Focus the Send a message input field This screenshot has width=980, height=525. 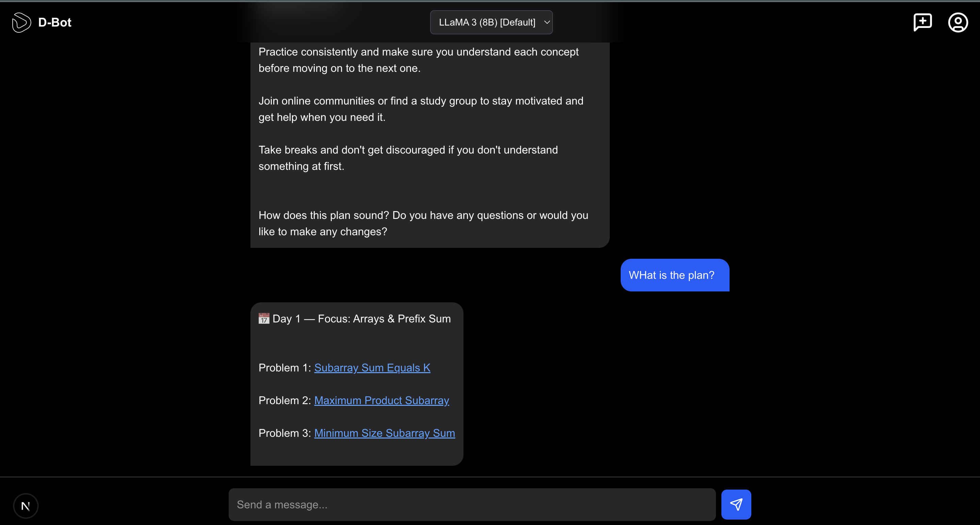[472, 505]
